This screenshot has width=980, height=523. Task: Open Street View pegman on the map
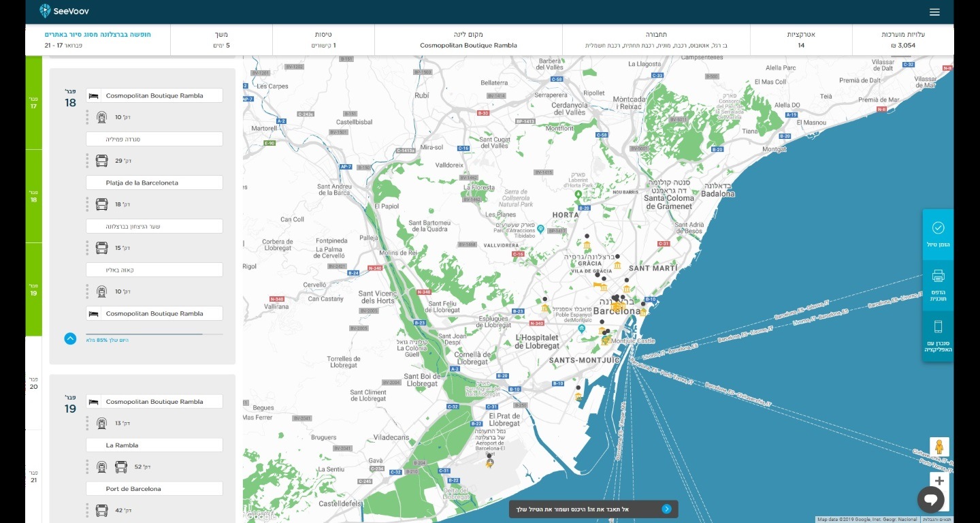pyautogui.click(x=939, y=447)
